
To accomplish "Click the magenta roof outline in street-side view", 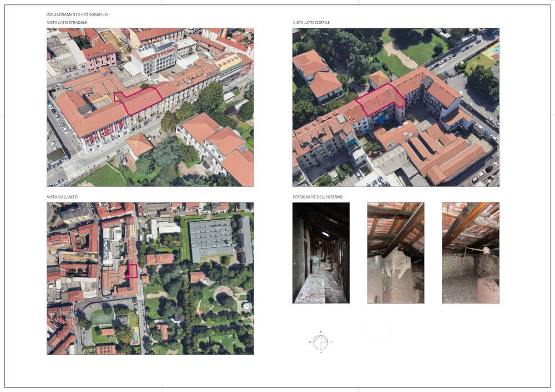I will click(139, 100).
